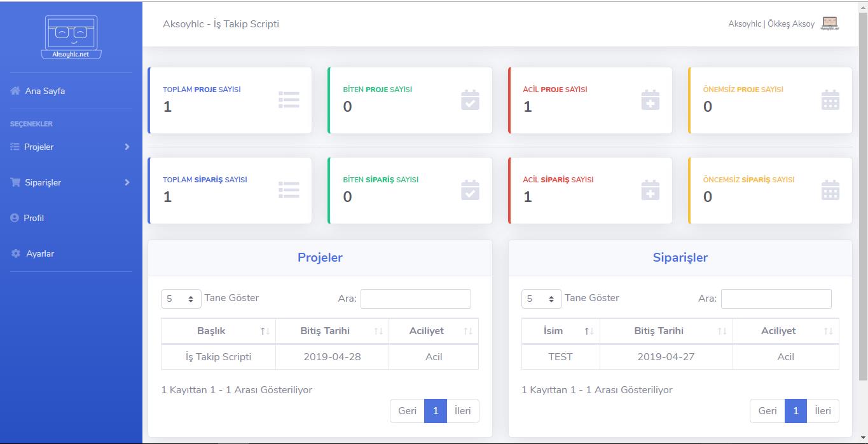Sort the Projeler table by Bitiş Tarihi

click(x=332, y=331)
